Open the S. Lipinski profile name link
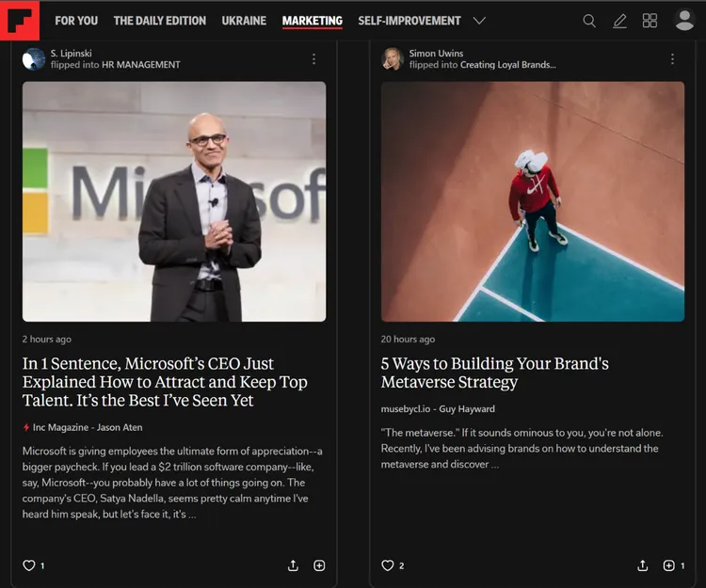 click(72, 53)
